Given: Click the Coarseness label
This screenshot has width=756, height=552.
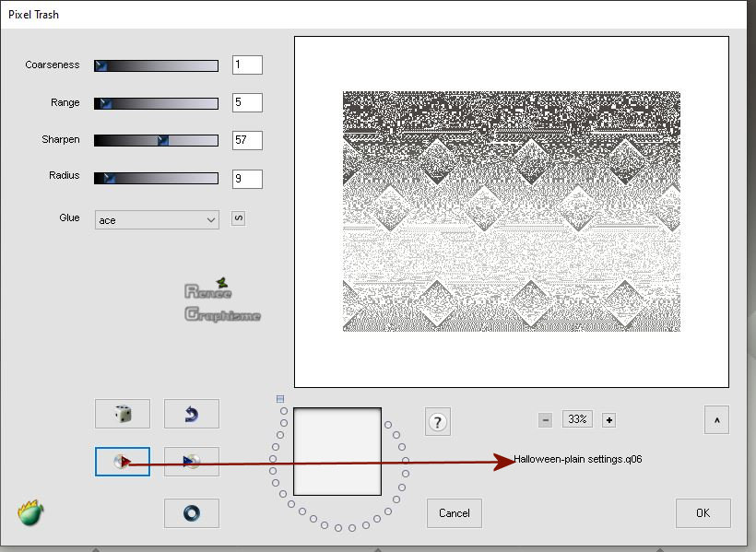Looking at the screenshot, I should [x=52, y=65].
